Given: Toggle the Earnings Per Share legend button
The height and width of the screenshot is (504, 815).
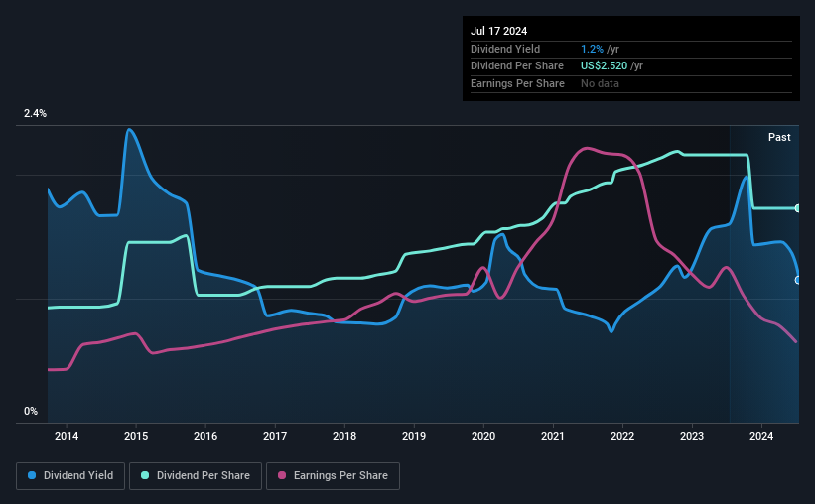Looking at the screenshot, I should pos(333,476).
